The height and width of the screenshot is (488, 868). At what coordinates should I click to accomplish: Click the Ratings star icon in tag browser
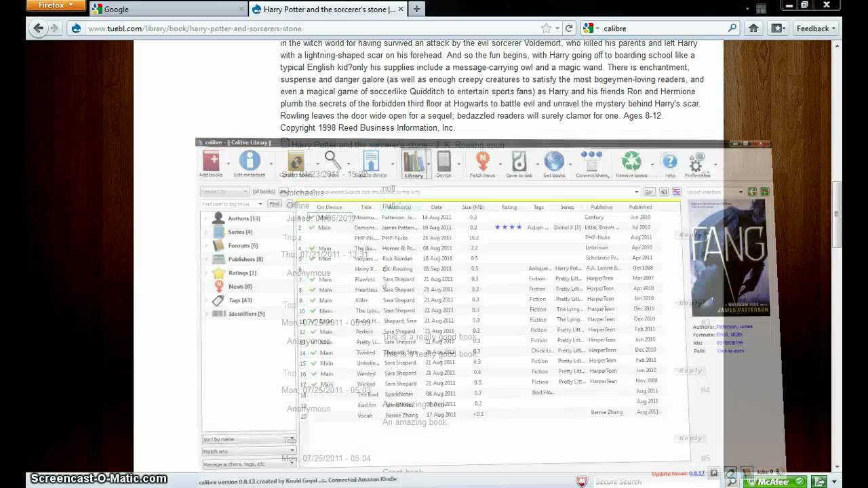coord(218,272)
